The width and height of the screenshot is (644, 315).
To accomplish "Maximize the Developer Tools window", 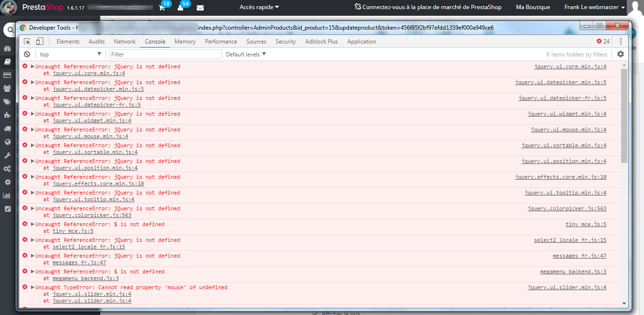I will tap(600, 26).
